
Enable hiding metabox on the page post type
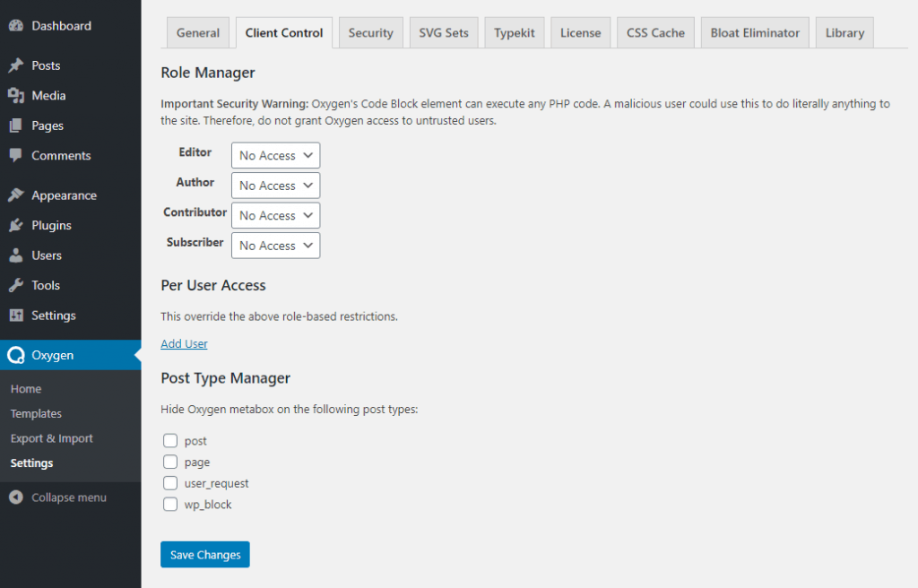[x=169, y=462]
